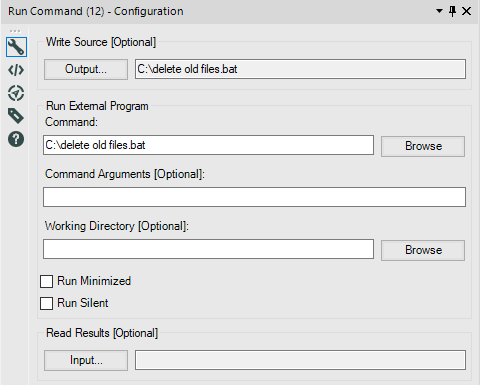Viewport: 480px width, 385px height.
Task: Focus the Working Directory field
Action: coord(208,249)
